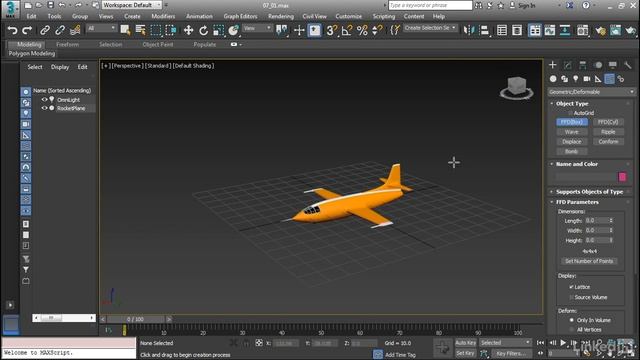This screenshot has height=360, width=640.
Task: Activate the Unlink Selection tool
Action: tap(60, 30)
